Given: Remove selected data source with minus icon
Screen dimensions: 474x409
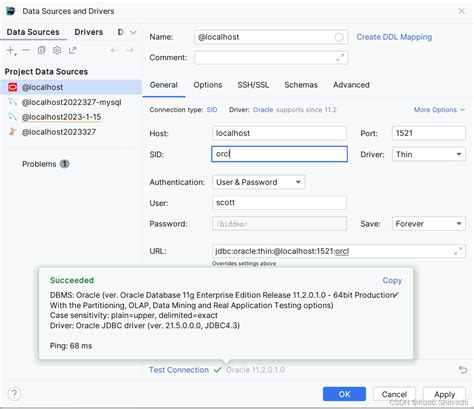Looking at the screenshot, I should (26, 50).
